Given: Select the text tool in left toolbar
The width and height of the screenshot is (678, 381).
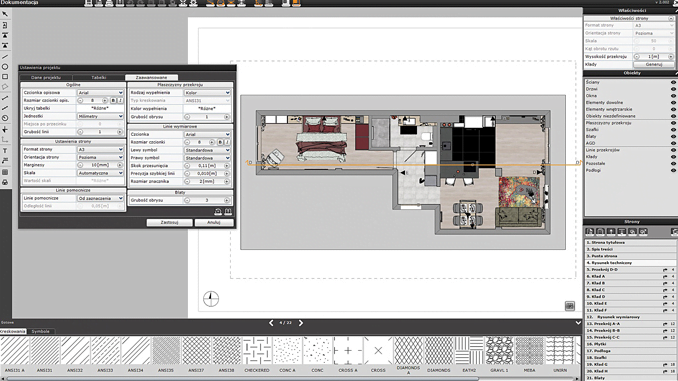Looking at the screenshot, I should (x=5, y=150).
